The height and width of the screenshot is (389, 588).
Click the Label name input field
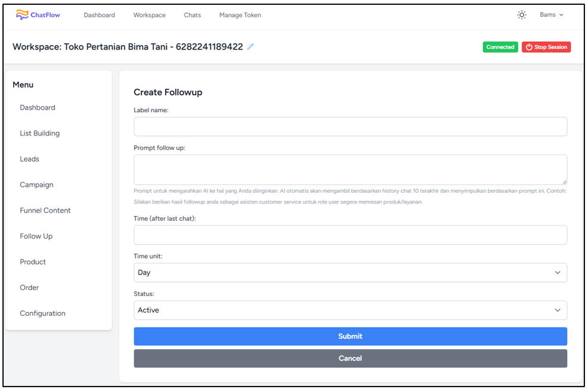pos(350,126)
